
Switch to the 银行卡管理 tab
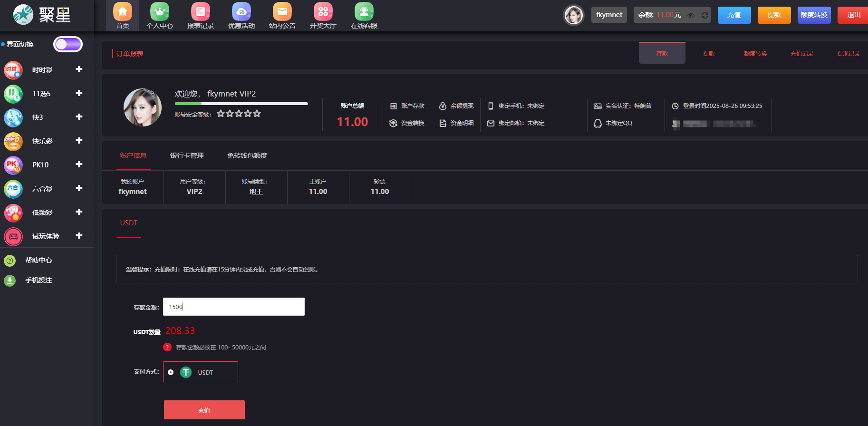coord(187,155)
